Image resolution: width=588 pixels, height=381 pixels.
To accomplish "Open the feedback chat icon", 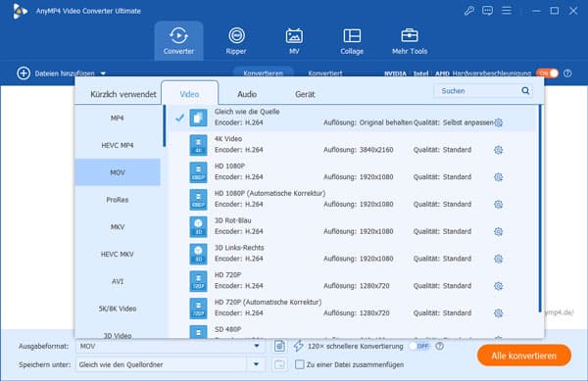I will click(x=487, y=11).
